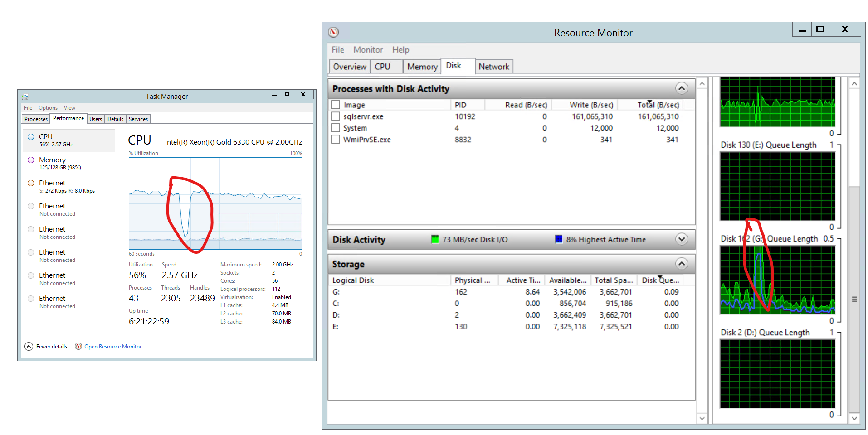Switch to Overview tab in Resource Monitor
Viewport: 868px width, 435px height.
350,67
